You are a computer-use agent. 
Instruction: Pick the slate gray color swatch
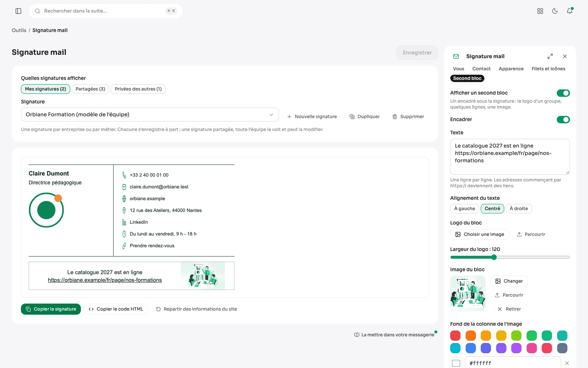[562, 348]
